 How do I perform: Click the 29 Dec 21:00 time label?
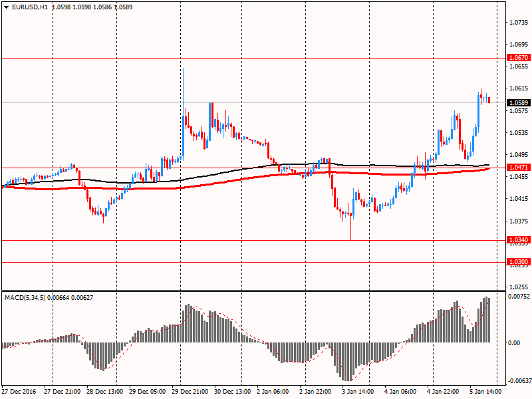tap(190, 391)
